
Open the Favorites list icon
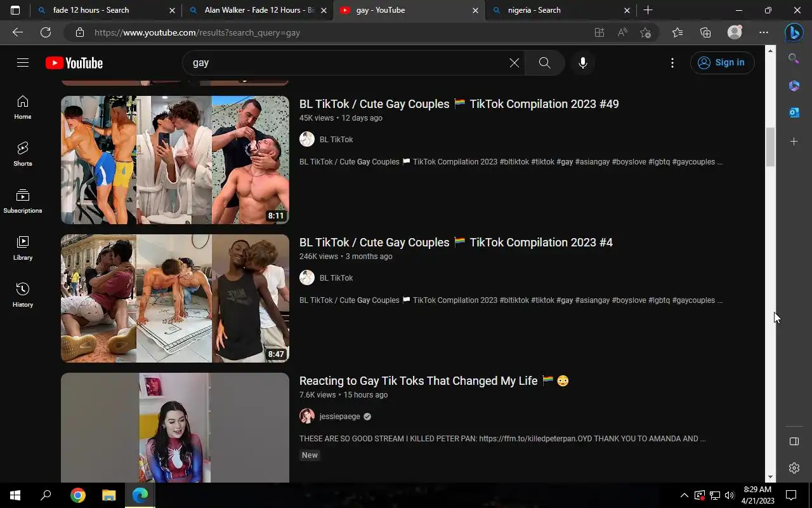(x=678, y=32)
